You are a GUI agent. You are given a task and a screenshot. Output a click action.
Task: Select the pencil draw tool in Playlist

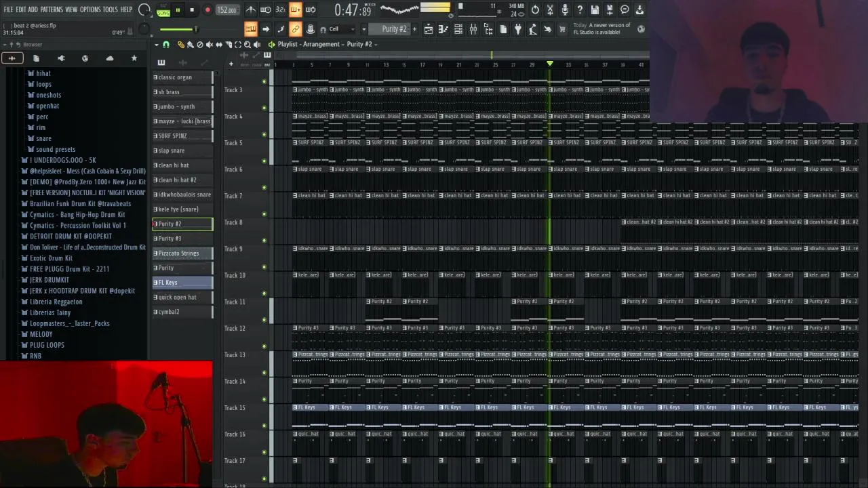[181, 44]
